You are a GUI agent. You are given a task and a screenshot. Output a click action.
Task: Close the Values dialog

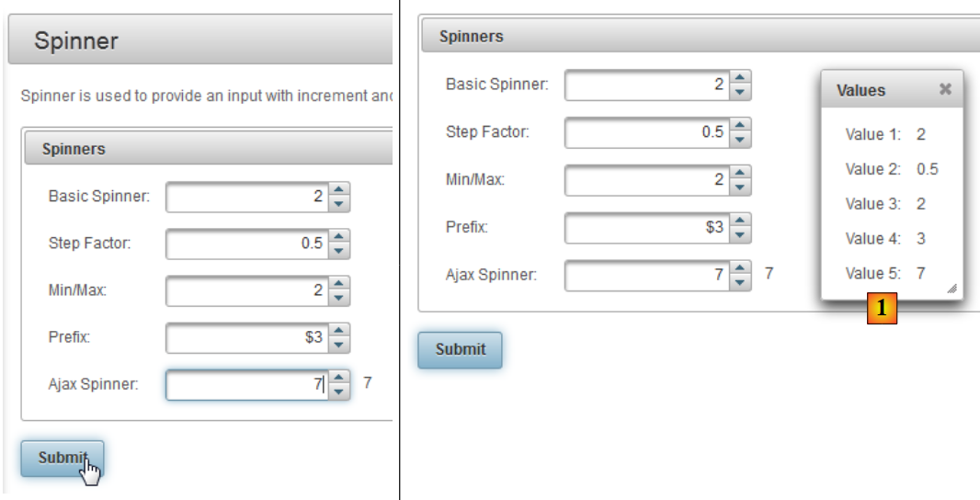pyautogui.click(x=945, y=89)
